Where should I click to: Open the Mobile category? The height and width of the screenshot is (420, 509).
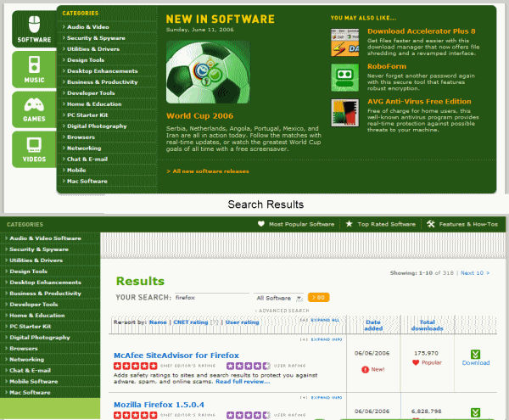(76, 171)
